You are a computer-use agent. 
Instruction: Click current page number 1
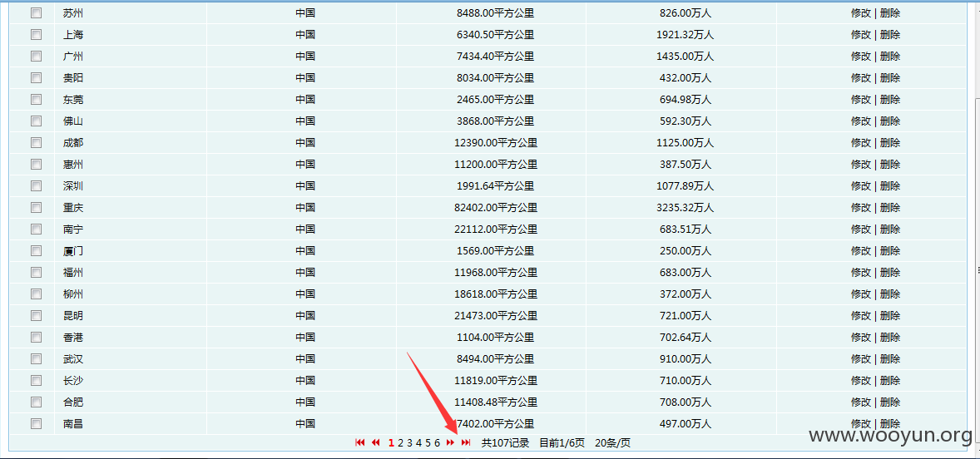pos(391,442)
